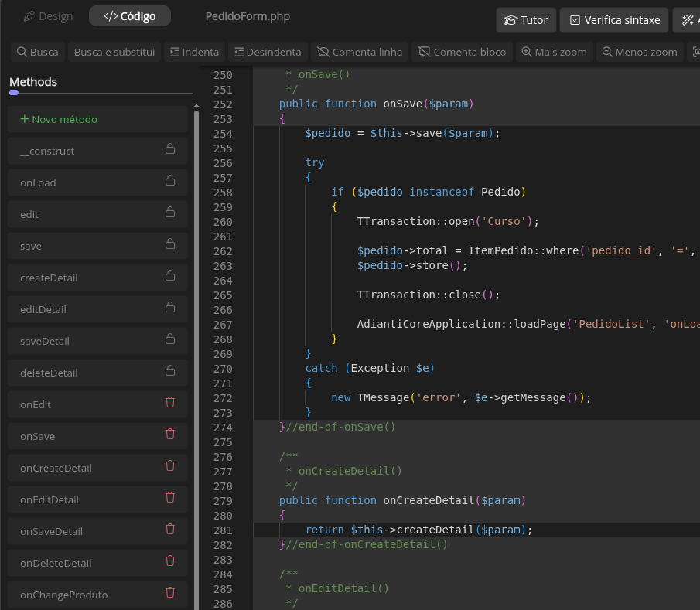The height and width of the screenshot is (610, 700).
Task: Select the Código tab
Action: pos(130,16)
